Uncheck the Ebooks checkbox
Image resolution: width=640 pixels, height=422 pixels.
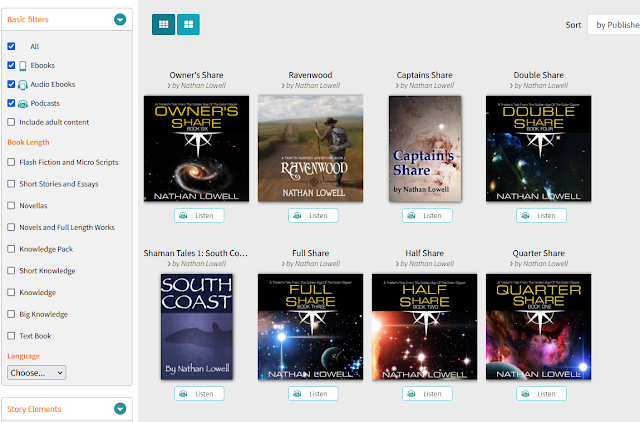[11, 65]
